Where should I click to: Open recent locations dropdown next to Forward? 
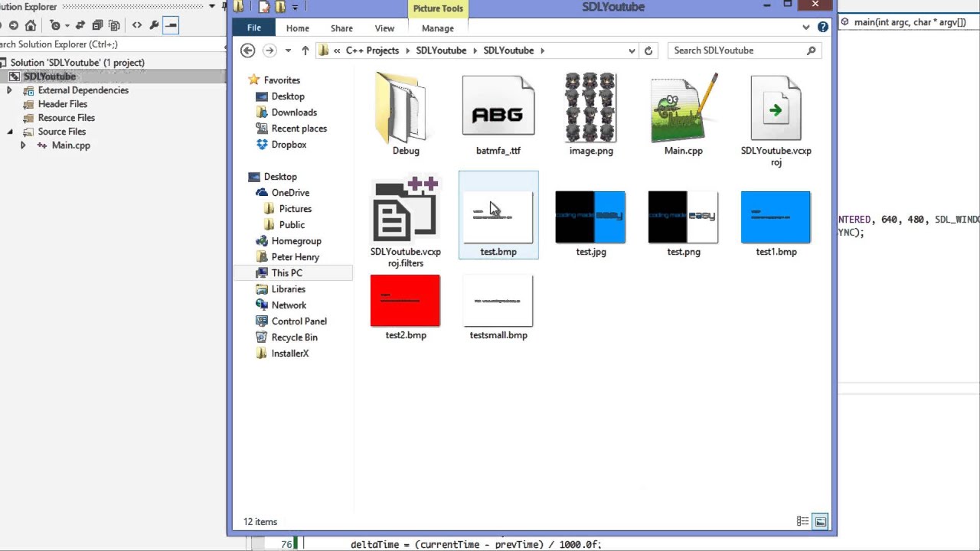pyautogui.click(x=288, y=51)
